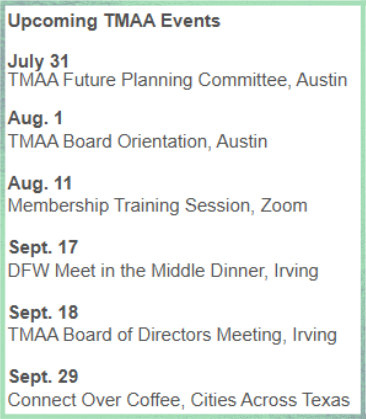Viewport: 366px width, 419px height.
Task: Open Connect Over Coffee, Cities Across Texas
Action: [179, 400]
